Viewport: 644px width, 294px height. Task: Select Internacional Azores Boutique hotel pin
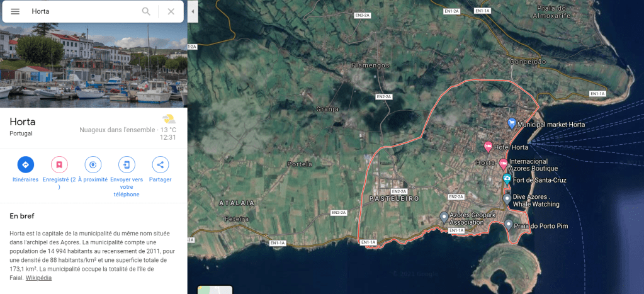[x=502, y=164]
